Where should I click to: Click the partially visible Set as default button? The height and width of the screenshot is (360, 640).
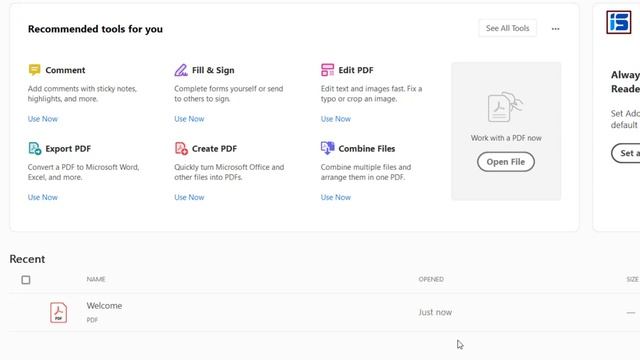626,153
